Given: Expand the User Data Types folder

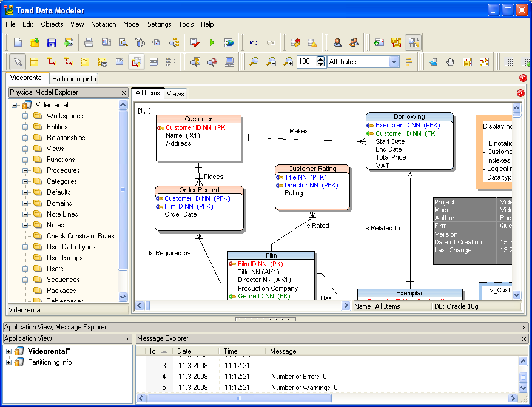Looking at the screenshot, I should point(25,247).
